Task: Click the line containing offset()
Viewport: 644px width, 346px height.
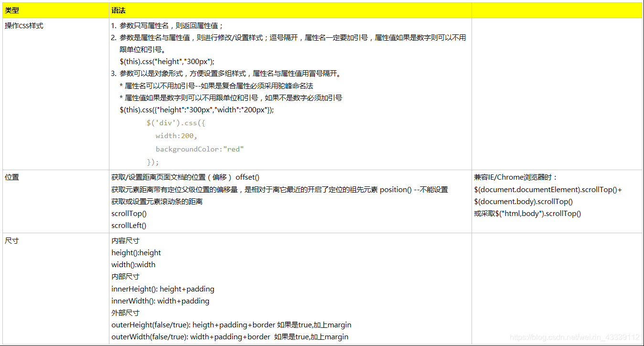Action: 185,177
